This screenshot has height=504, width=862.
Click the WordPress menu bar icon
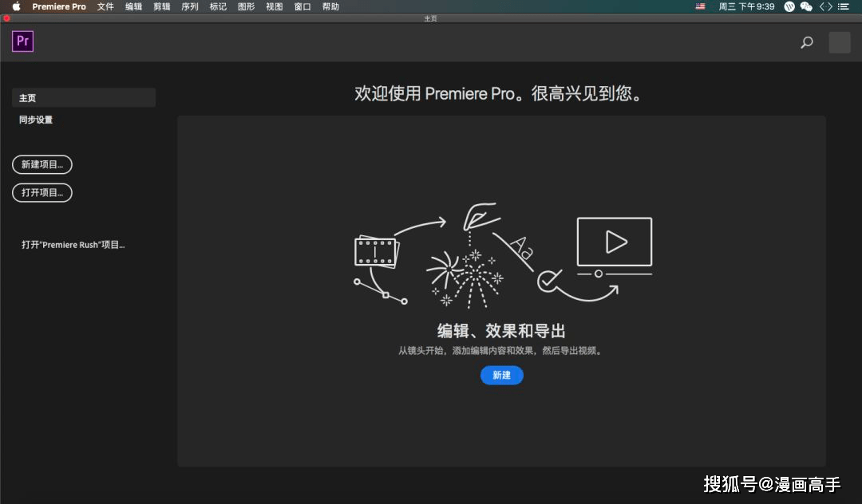789,6
